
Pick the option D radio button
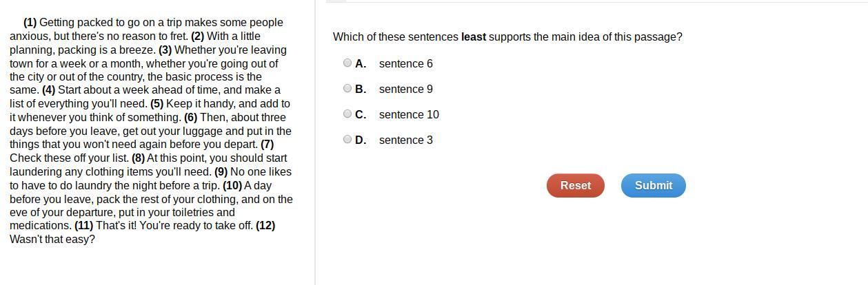tap(347, 139)
